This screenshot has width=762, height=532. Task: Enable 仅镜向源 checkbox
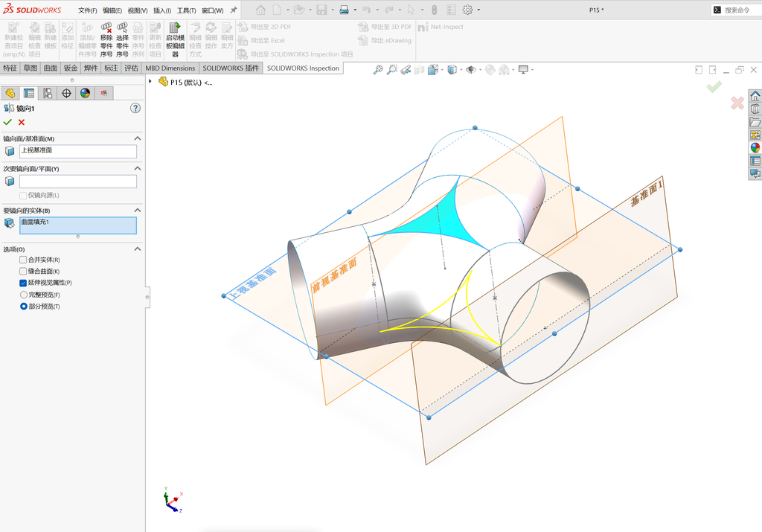[23, 195]
